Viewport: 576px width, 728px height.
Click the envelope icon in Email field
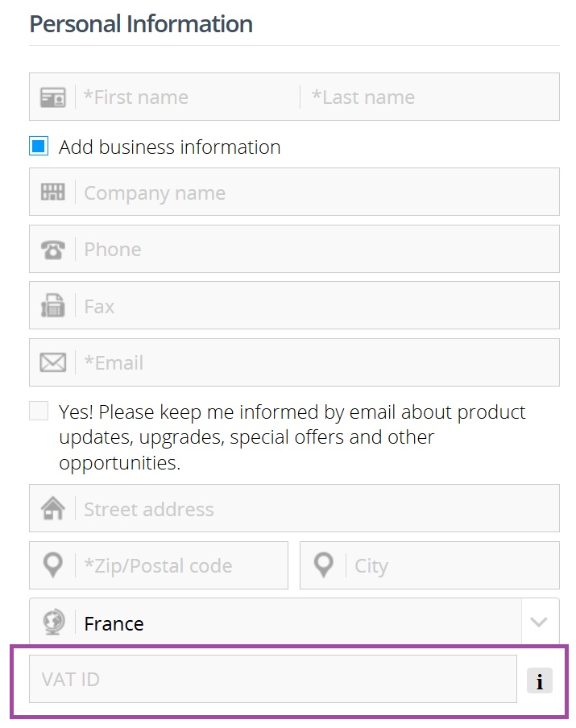52,362
